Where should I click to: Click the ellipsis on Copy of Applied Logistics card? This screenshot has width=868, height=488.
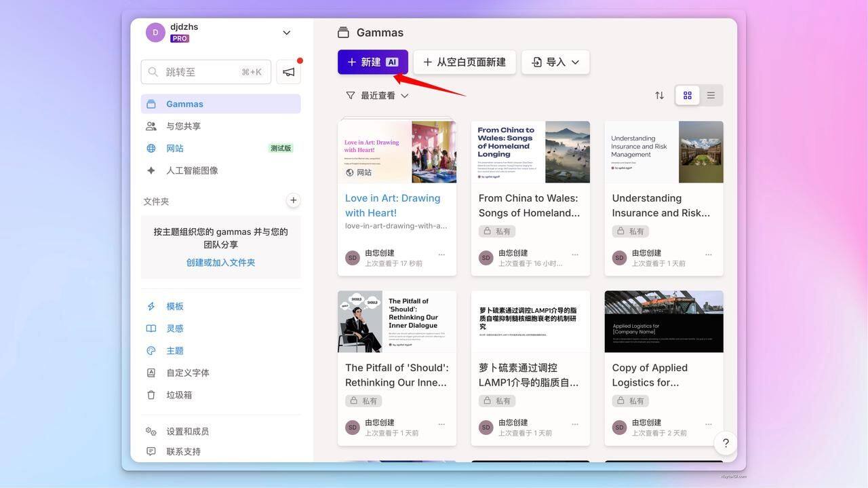point(709,424)
